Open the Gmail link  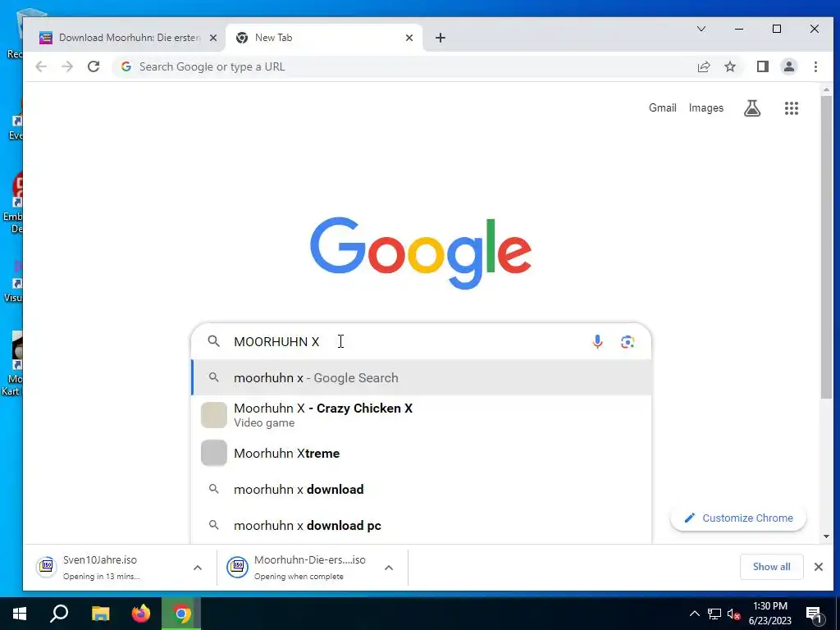[663, 107]
